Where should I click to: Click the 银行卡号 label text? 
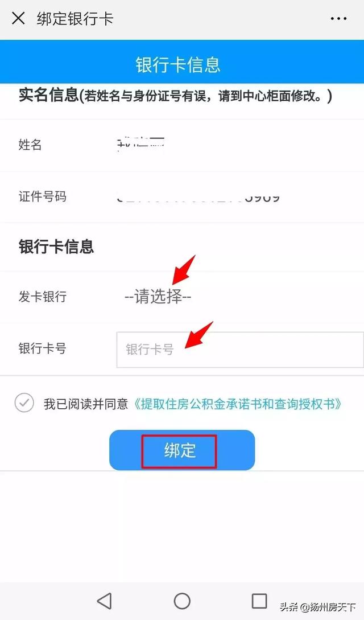[x=42, y=348]
